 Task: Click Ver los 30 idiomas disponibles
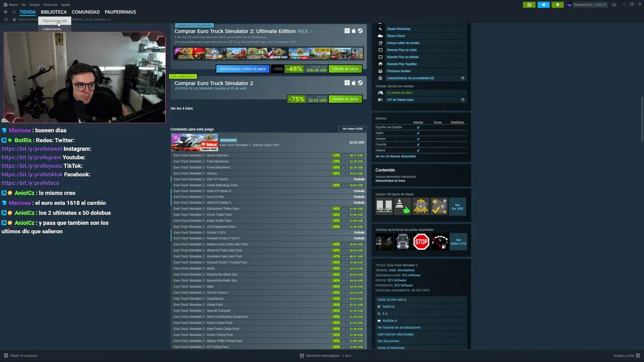pos(395,156)
